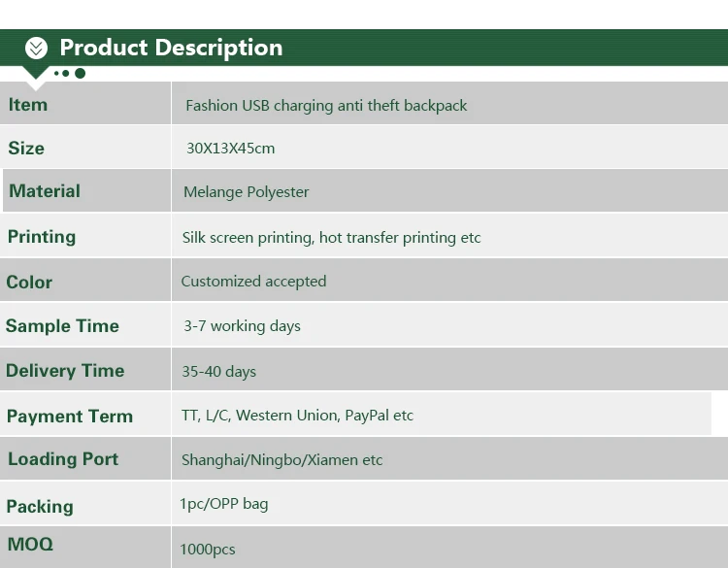728x568 pixels.
Task: Click the Shanghai/Ningbo/Xiamen loading port value
Action: (x=281, y=460)
